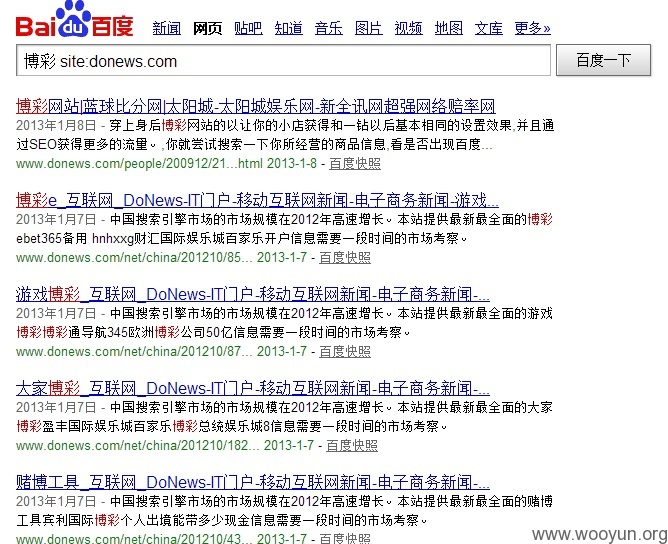Click URL www.donews.com/net/china/201210/43...
Image resolution: width=668 pixels, height=544 pixels.
(x=134, y=538)
